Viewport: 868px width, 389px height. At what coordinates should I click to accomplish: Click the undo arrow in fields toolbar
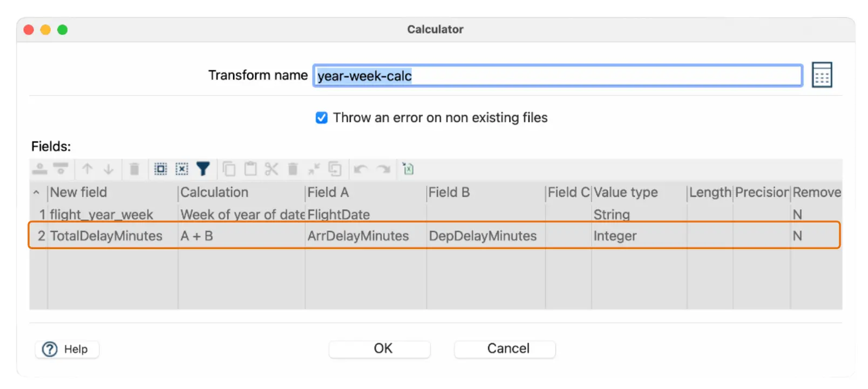tap(361, 169)
